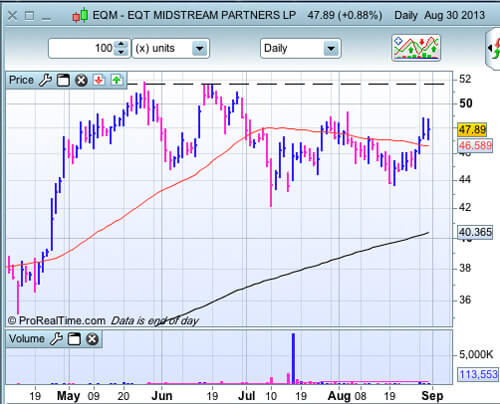Click the 36 price axis label
This screenshot has height=404, width=500.
click(465, 300)
